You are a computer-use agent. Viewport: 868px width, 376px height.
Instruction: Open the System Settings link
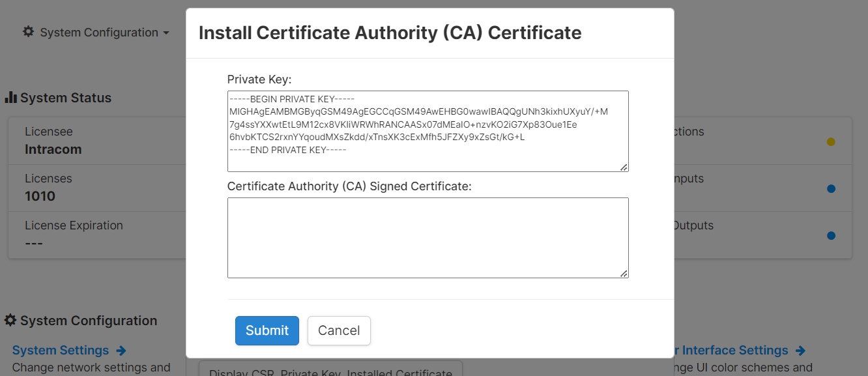(61, 351)
